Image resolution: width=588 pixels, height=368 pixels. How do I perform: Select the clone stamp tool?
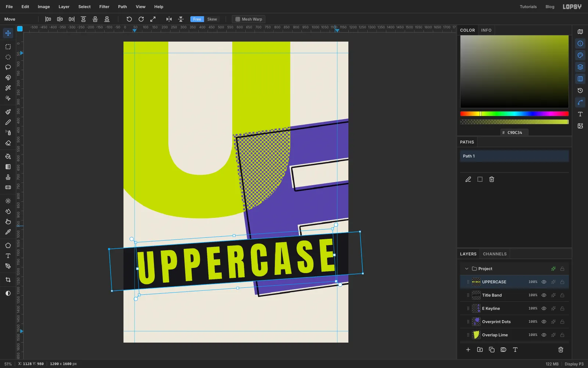(x=8, y=177)
